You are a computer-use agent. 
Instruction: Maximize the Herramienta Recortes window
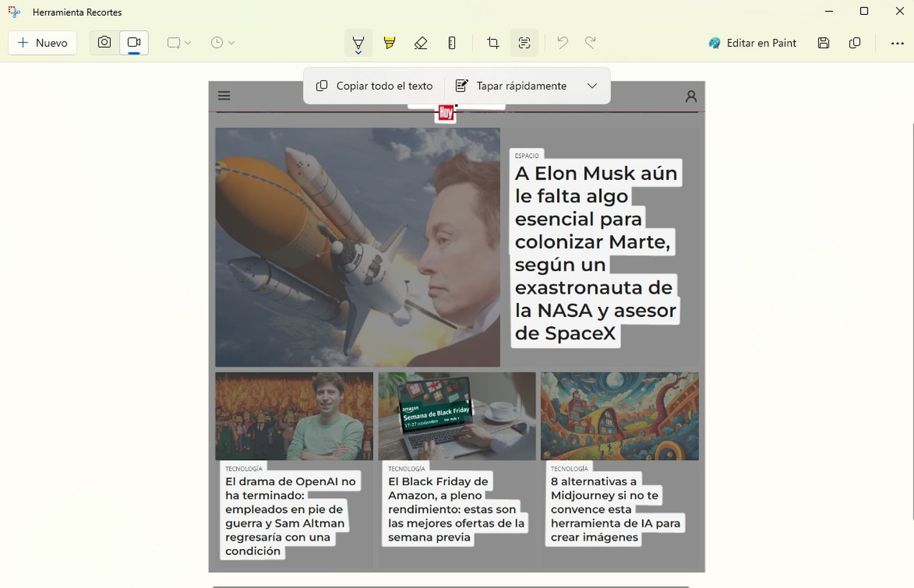pos(864,11)
